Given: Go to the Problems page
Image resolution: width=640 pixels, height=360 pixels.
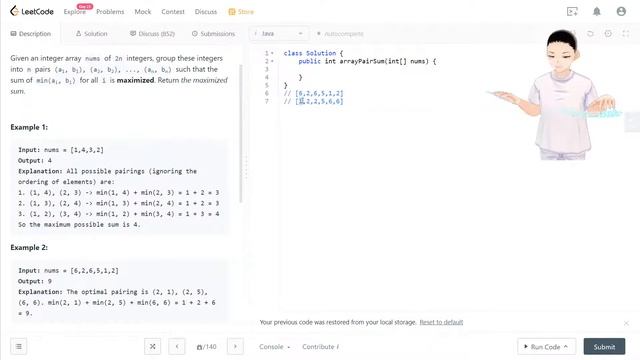Looking at the screenshot, I should click(110, 12).
